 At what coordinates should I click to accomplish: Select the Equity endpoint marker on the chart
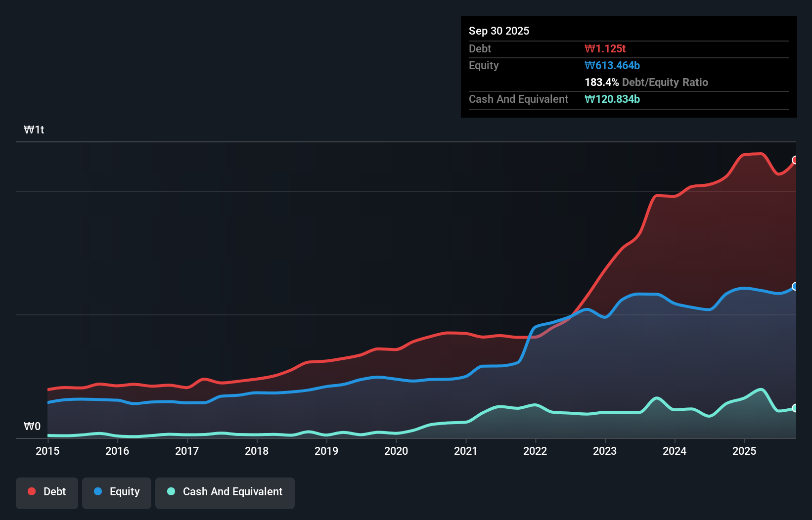795,286
